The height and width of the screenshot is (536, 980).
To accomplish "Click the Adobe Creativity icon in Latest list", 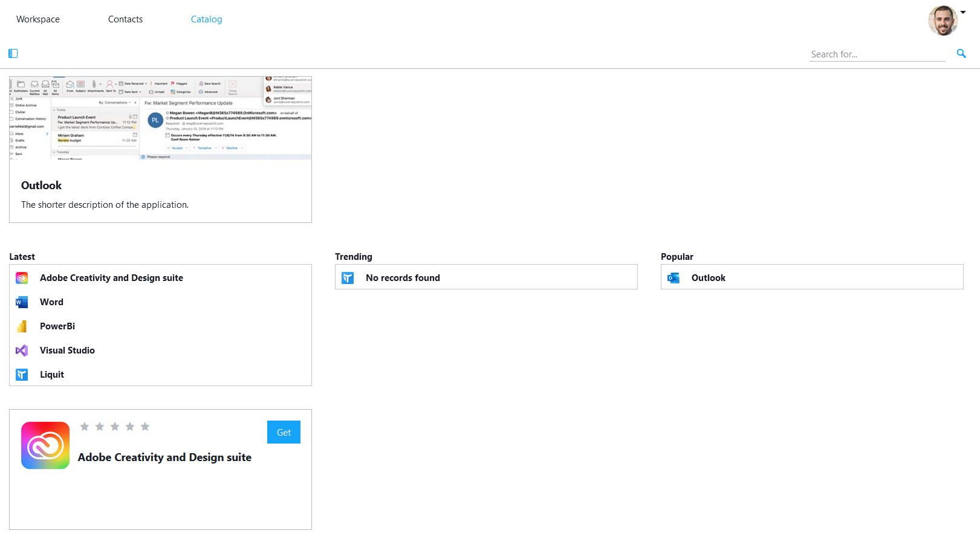I will click(x=22, y=278).
